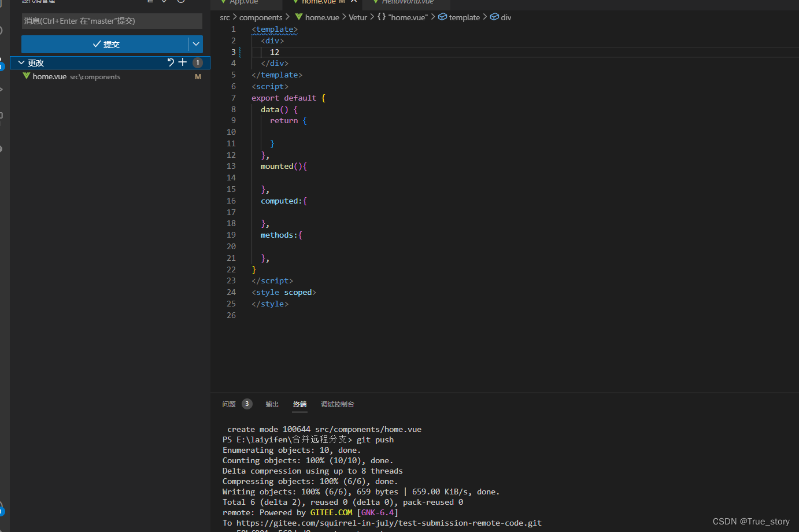This screenshot has height=532, width=799.
Task: Select 终端 terminal panel tab
Action: coord(299,404)
